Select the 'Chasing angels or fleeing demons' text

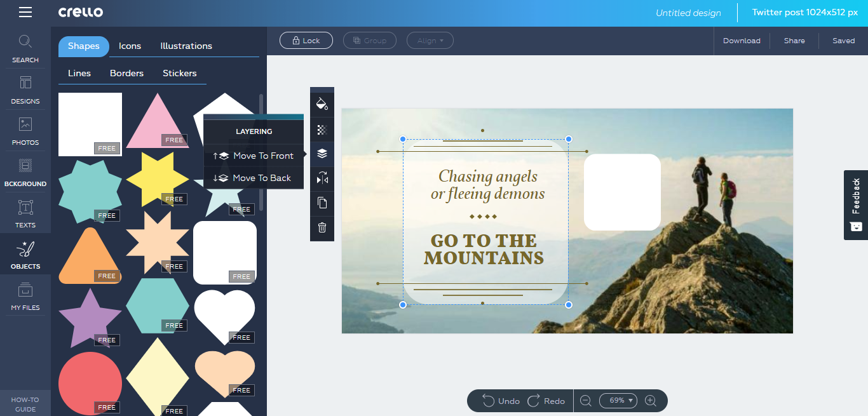(x=488, y=185)
